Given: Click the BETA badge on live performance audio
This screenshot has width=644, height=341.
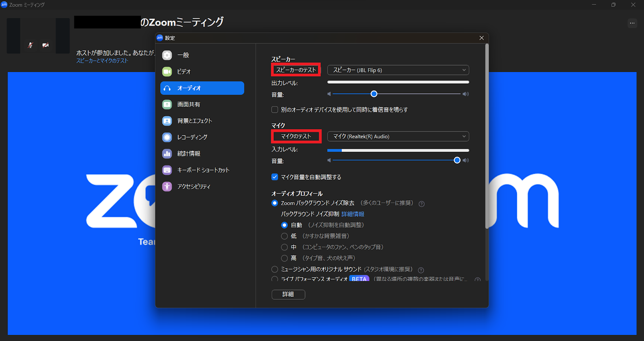Looking at the screenshot, I should [359, 279].
